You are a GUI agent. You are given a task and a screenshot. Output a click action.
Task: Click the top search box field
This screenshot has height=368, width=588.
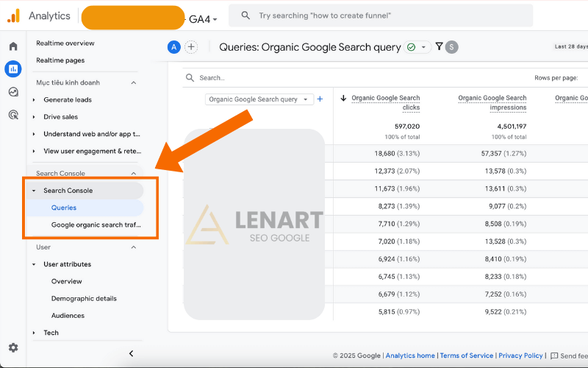point(381,15)
